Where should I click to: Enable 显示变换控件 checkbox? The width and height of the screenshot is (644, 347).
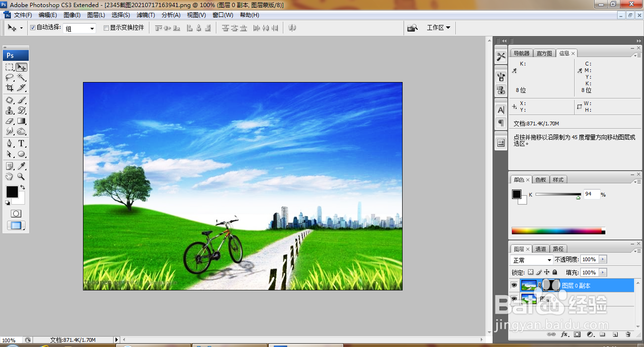(x=106, y=28)
